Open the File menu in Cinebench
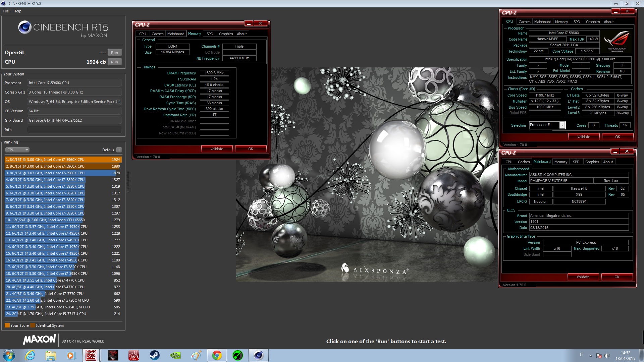 pyautogui.click(x=6, y=11)
